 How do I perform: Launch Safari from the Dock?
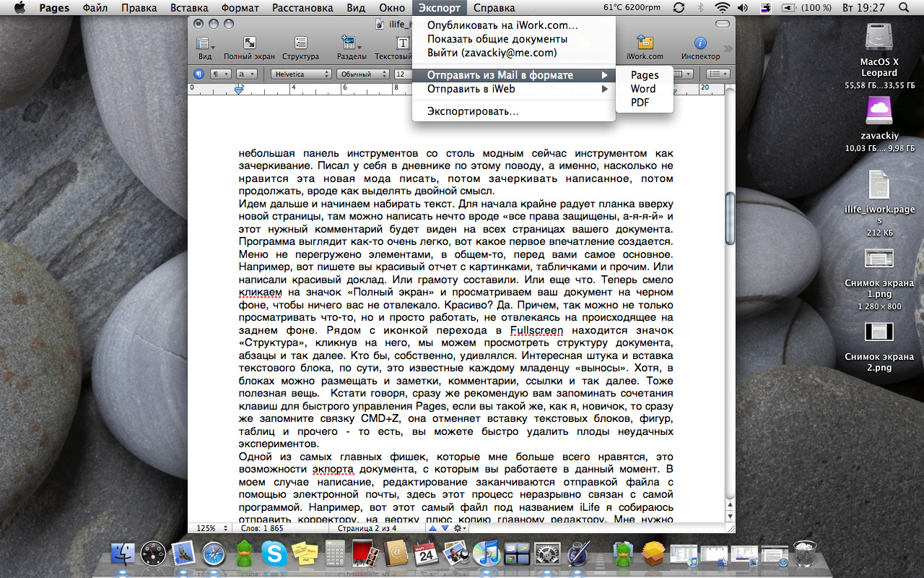(x=214, y=554)
